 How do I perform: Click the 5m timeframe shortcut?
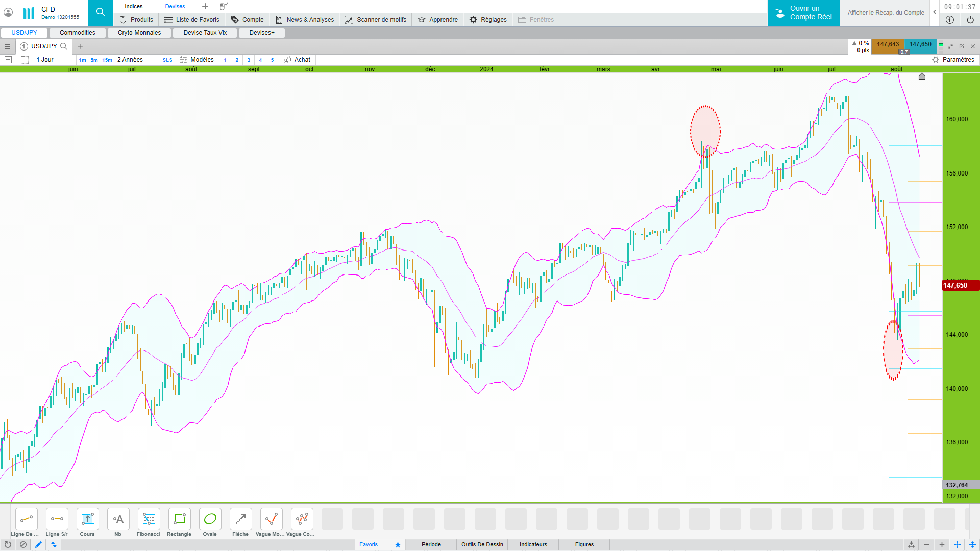(x=94, y=60)
